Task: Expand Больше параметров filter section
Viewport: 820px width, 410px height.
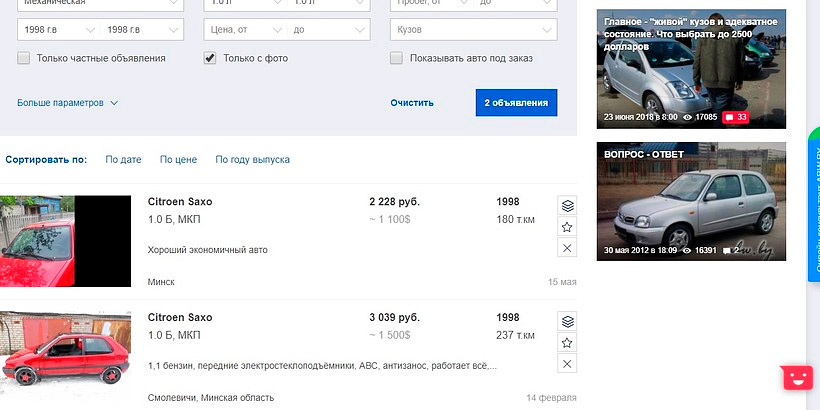Action: pyautogui.click(x=67, y=102)
